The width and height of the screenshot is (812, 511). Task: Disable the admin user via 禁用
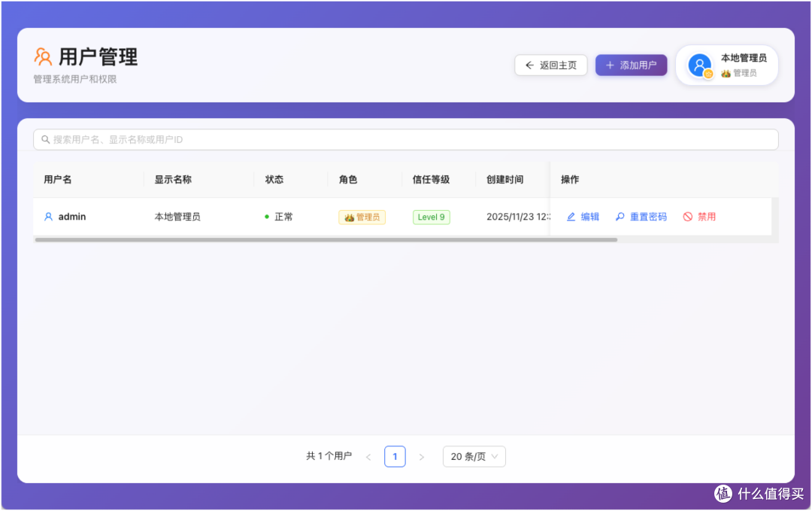[700, 217]
